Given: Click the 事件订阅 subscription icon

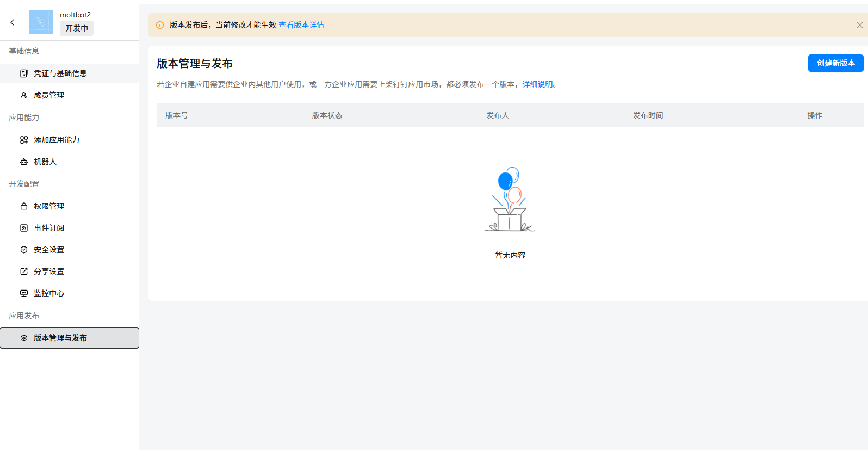Looking at the screenshot, I should click(x=24, y=228).
